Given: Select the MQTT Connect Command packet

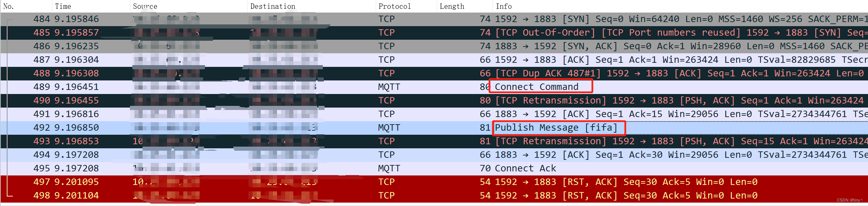Looking at the screenshot, I should tap(536, 87).
